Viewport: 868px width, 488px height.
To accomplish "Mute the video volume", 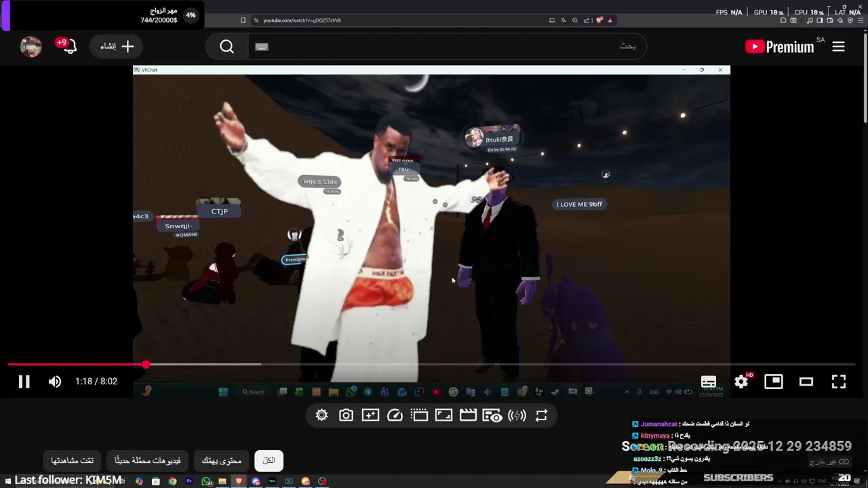I will click(x=55, y=382).
